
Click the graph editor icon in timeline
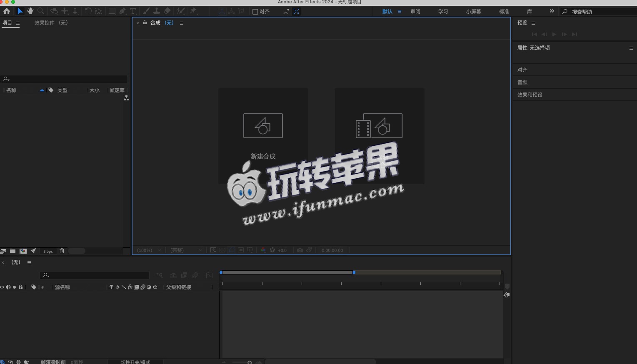(209, 275)
